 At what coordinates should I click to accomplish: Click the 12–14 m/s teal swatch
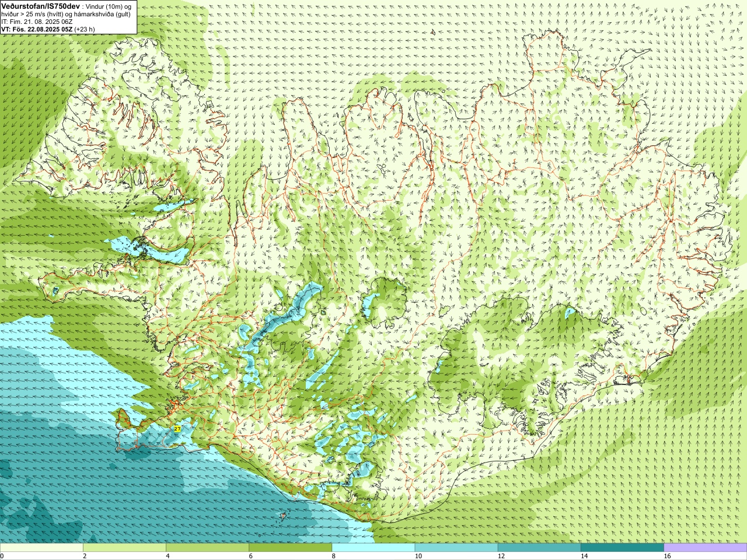(539, 548)
